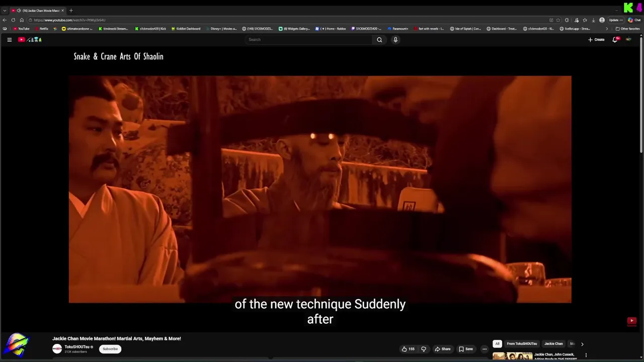The image size is (644, 362).
Task: Open the tab search dropdown arrow
Action: [x=5, y=11]
